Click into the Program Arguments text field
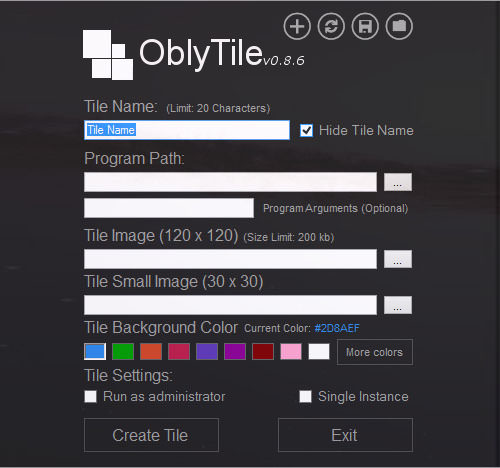This screenshot has height=468, width=500. (169, 208)
